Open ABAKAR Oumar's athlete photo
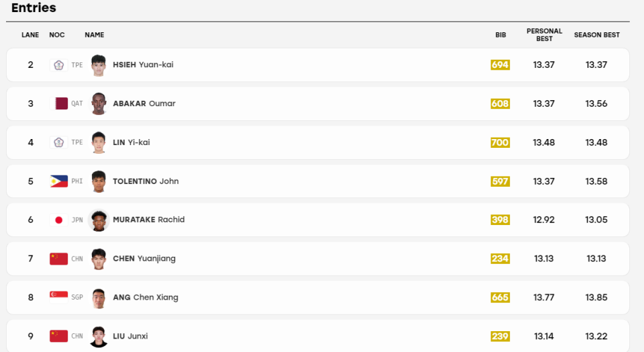This screenshot has width=644, height=352. point(99,103)
